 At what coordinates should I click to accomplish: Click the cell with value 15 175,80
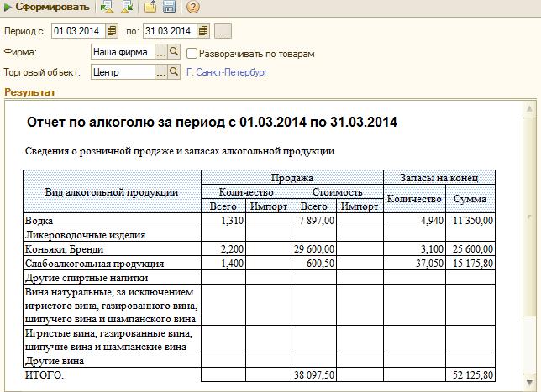470,264
